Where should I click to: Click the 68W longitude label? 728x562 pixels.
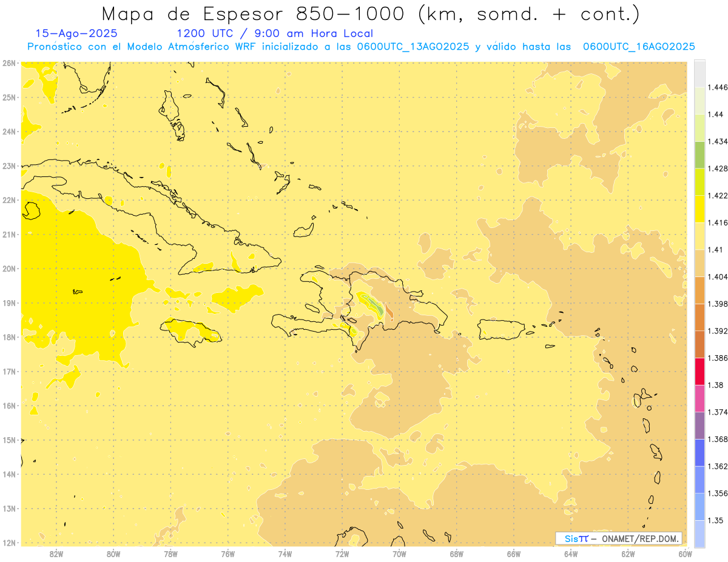coord(457,554)
